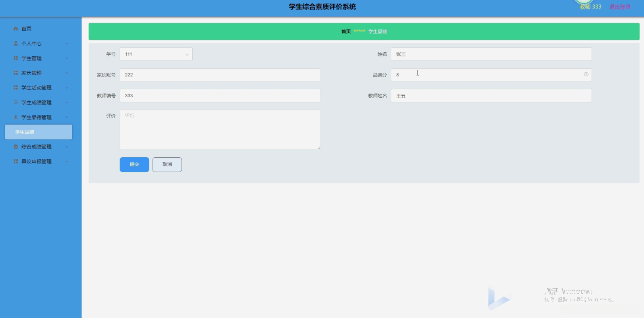This screenshot has width=644, height=318.
Task: Expand the 学生活动管理 menu chevron
Action: click(x=67, y=88)
